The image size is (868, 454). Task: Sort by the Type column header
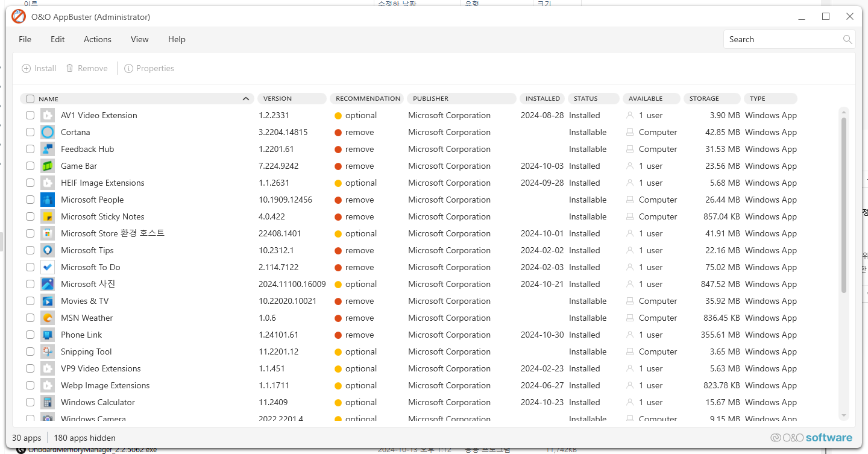pos(770,98)
